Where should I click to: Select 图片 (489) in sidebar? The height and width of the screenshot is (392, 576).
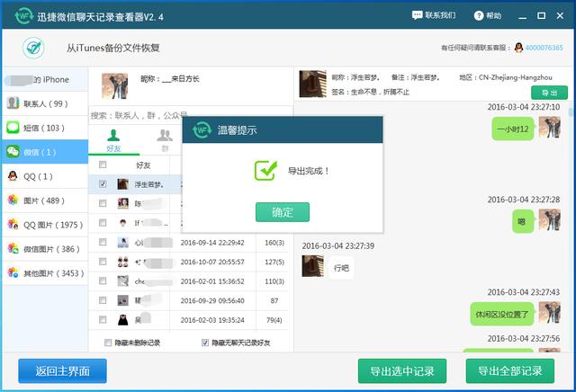[x=45, y=200]
